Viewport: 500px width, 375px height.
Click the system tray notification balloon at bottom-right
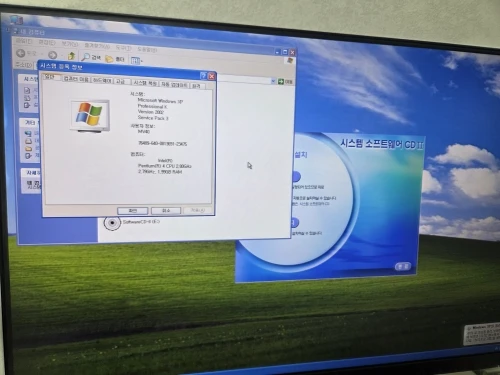(482, 334)
